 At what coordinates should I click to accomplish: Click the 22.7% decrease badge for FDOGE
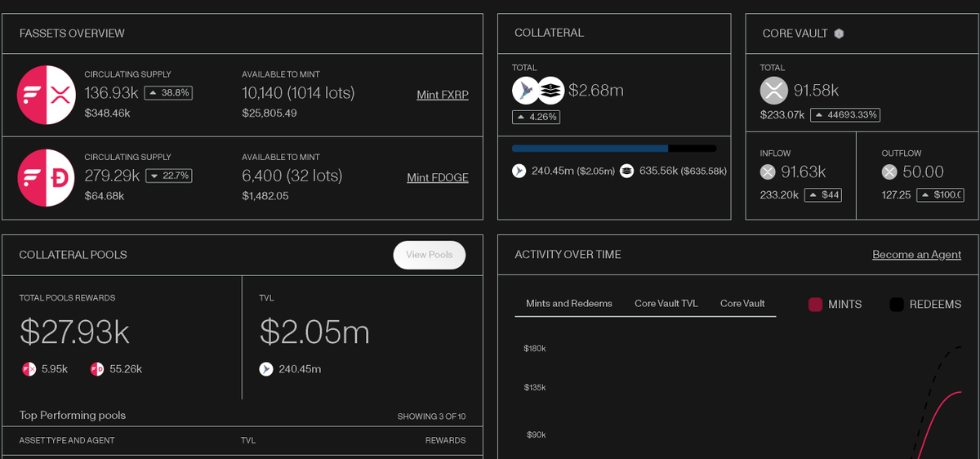(168, 176)
